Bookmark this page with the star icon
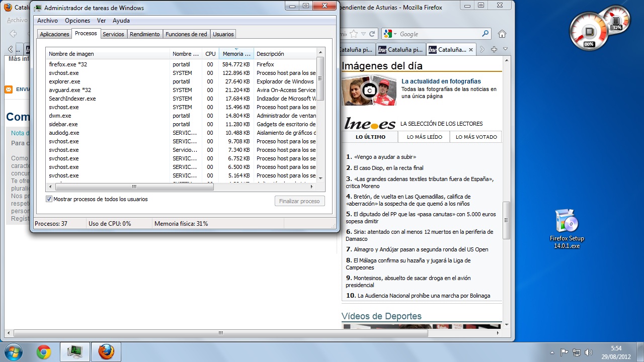Image resolution: width=644 pixels, height=362 pixels. pos(354,34)
